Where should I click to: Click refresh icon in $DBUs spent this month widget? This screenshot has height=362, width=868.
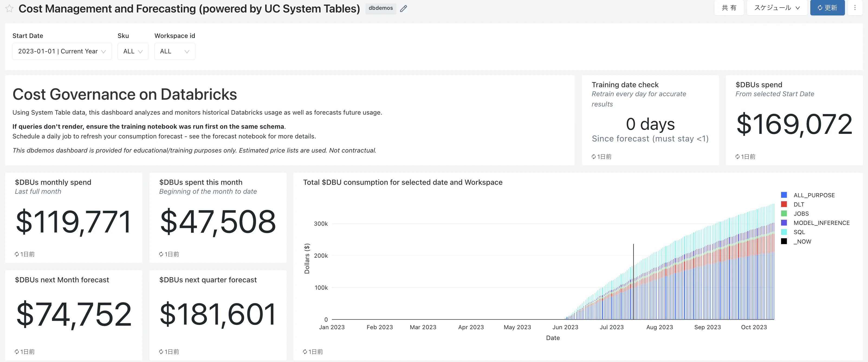point(161,254)
